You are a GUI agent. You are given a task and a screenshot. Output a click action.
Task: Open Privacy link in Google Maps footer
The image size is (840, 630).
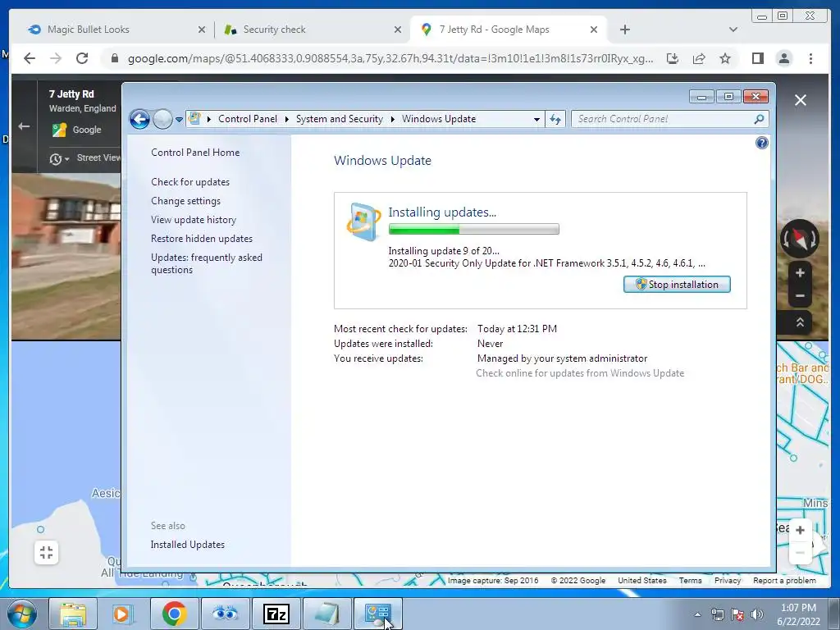tap(727, 580)
